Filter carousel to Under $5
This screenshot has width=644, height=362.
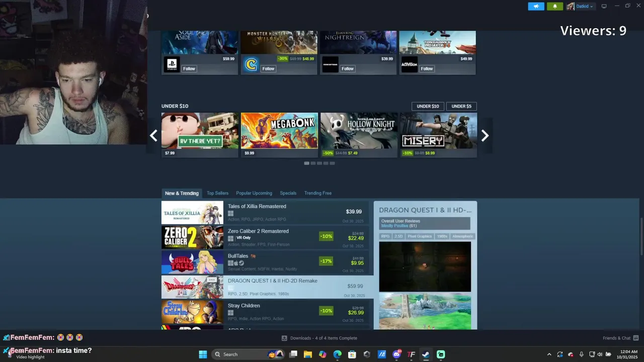[461, 106]
